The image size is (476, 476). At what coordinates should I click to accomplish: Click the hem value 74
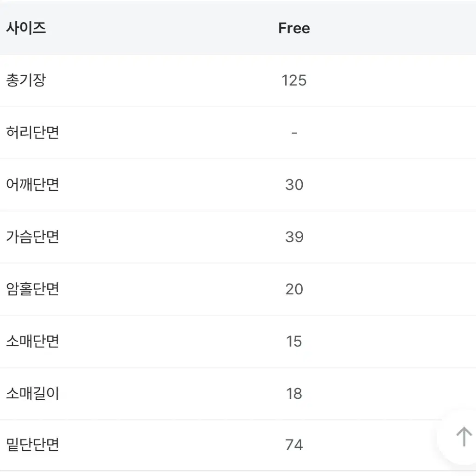pyautogui.click(x=294, y=445)
